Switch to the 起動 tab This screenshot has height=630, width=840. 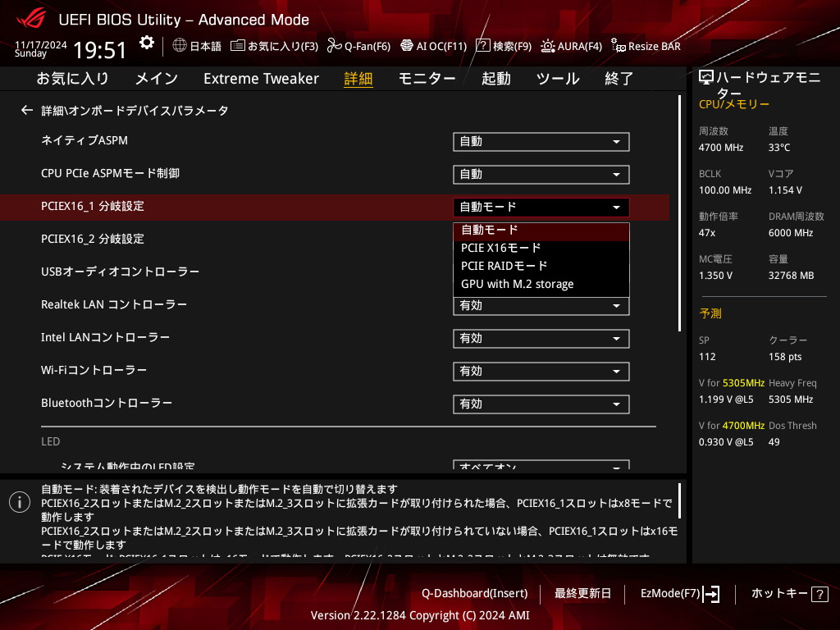496,79
